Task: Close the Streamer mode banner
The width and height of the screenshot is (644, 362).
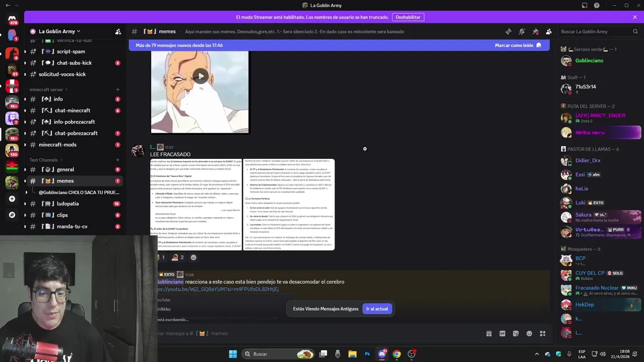Action: (635, 17)
